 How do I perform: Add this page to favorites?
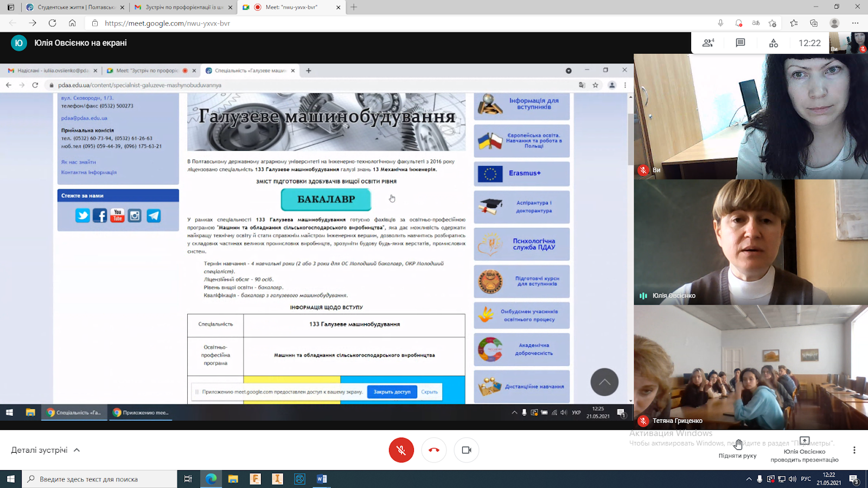point(773,23)
